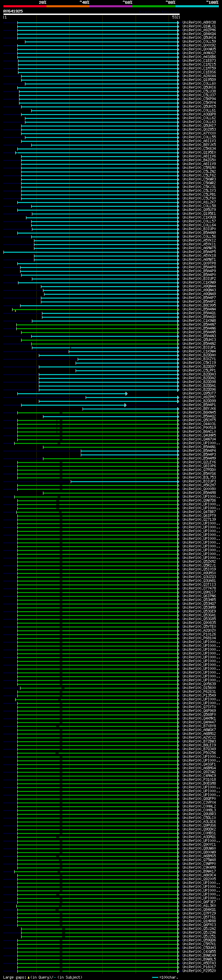222x980 pixels.
Task: Select entry UniRef100_Q75W48
Action: (199, 860)
